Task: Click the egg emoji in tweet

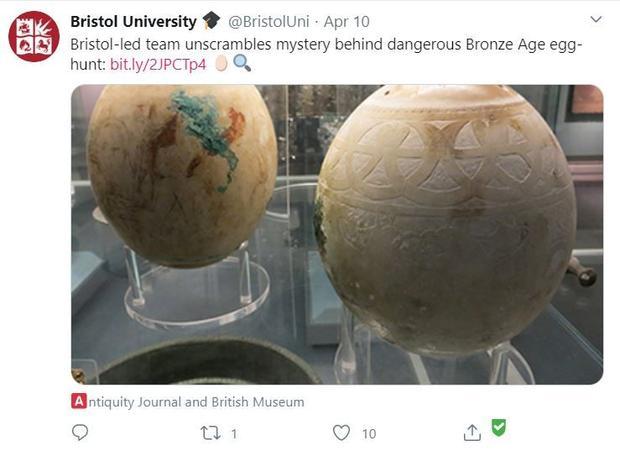Action: [221, 63]
